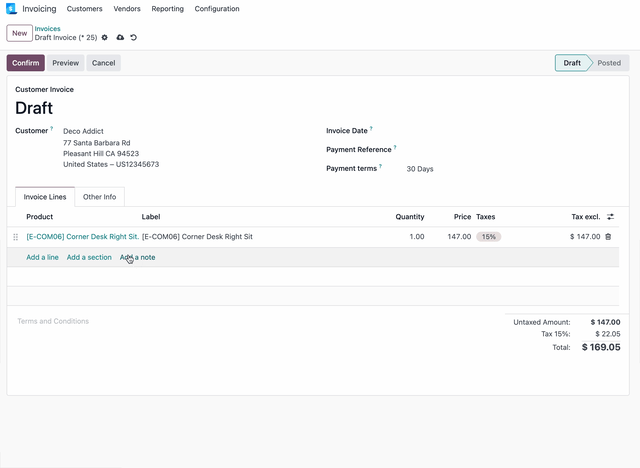The height and width of the screenshot is (468, 640).
Task: Click the empty Payment Reference field
Action: coord(512,150)
